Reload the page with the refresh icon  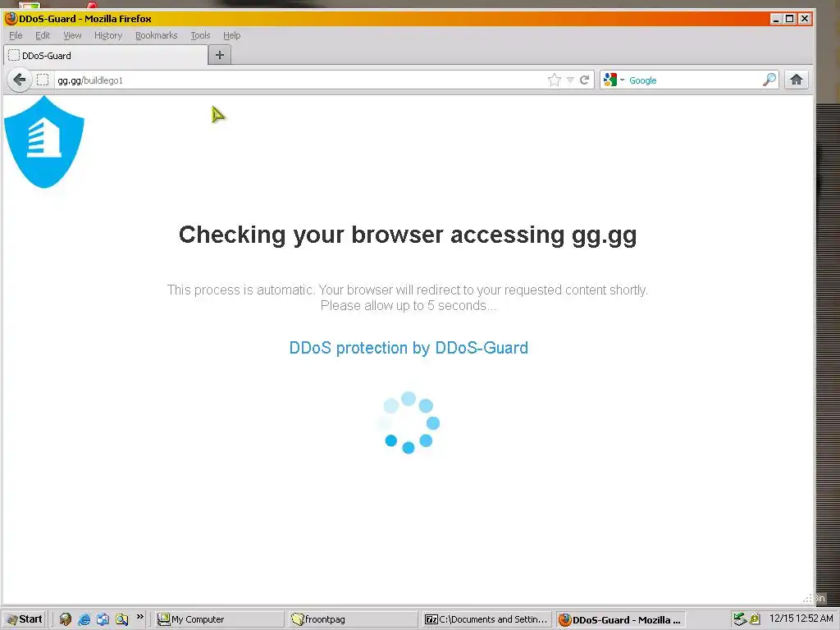tap(584, 80)
